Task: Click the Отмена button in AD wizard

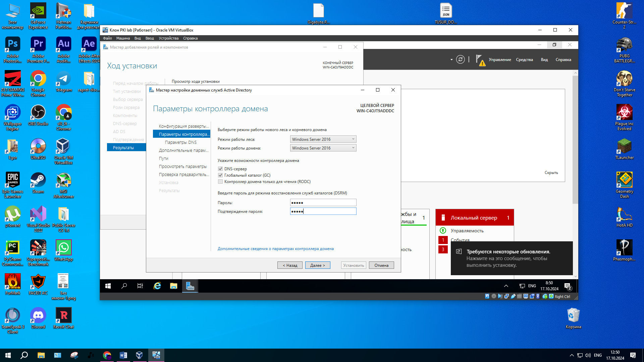Action: (x=381, y=265)
